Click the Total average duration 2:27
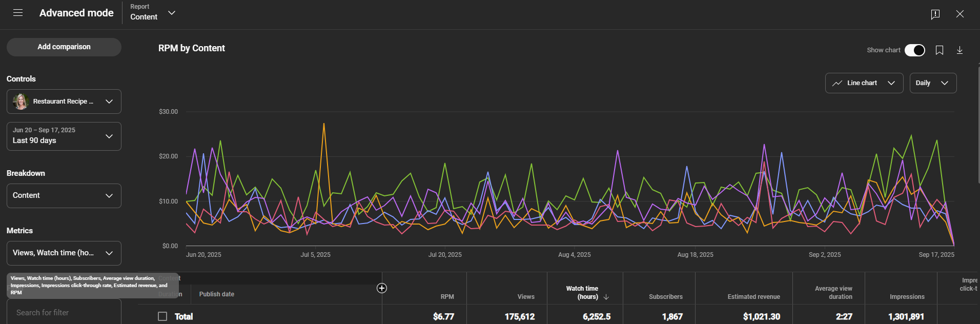980x324 pixels. click(844, 317)
